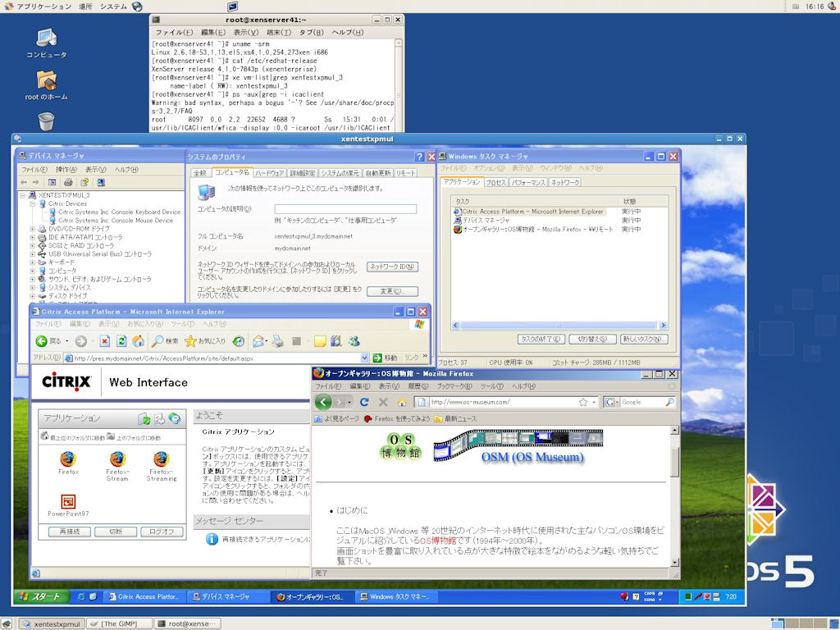Screen dimensions: 840x630
Task: Open the Hardware tab in System Properties
Action: (x=269, y=173)
